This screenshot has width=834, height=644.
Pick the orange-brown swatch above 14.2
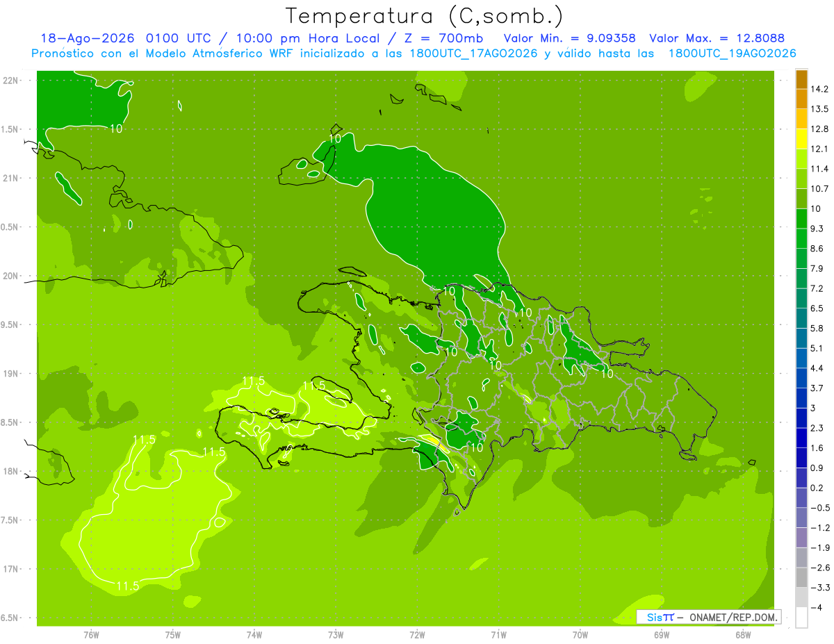(x=801, y=79)
